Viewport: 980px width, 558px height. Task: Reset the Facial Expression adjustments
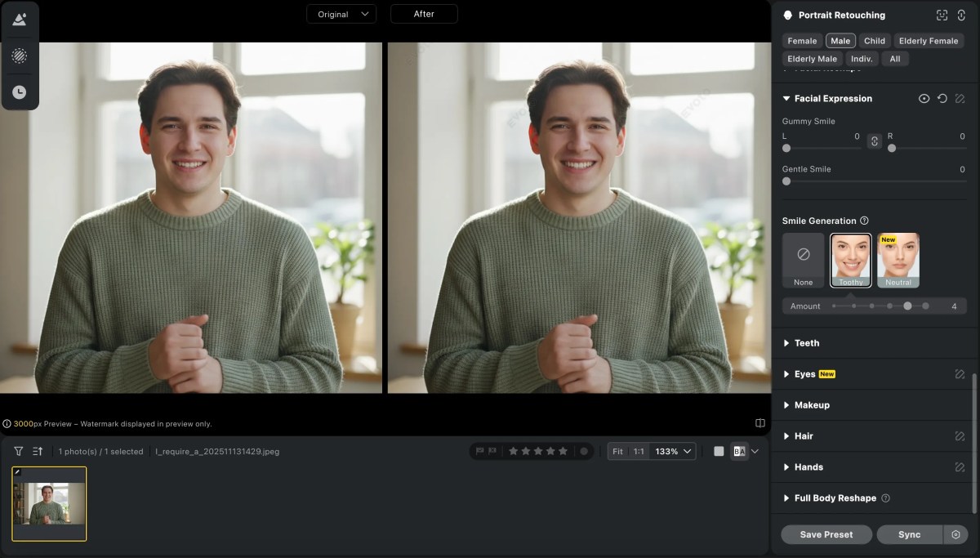pos(942,98)
